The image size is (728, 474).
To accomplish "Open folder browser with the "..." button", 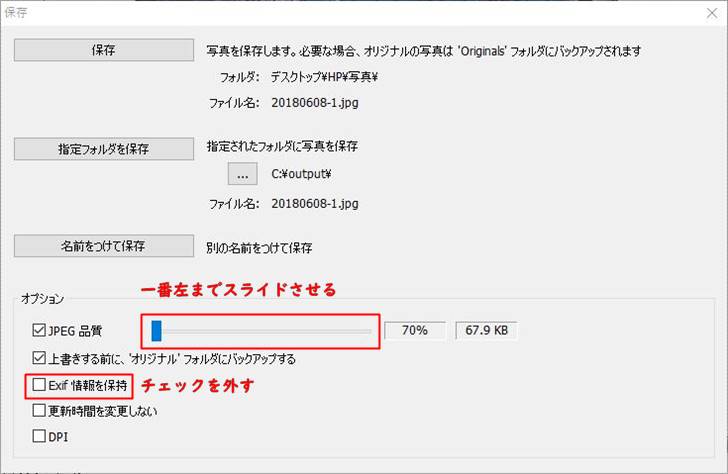I will click(243, 174).
